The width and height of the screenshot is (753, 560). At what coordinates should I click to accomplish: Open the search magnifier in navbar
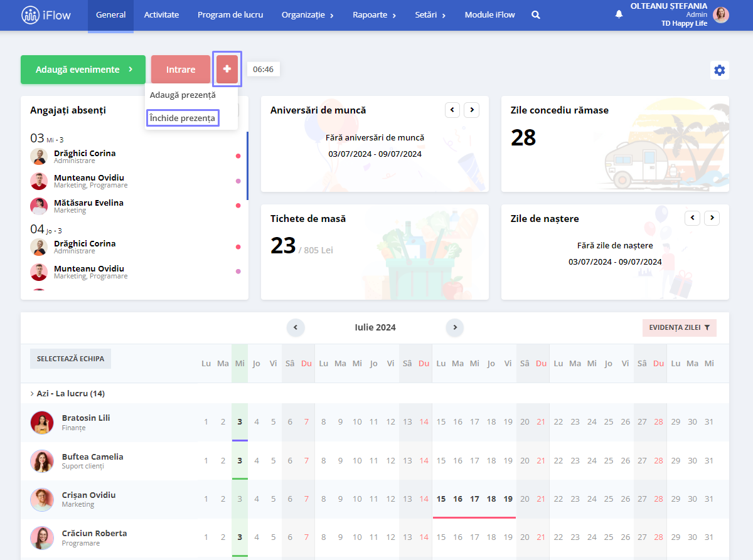pos(536,15)
